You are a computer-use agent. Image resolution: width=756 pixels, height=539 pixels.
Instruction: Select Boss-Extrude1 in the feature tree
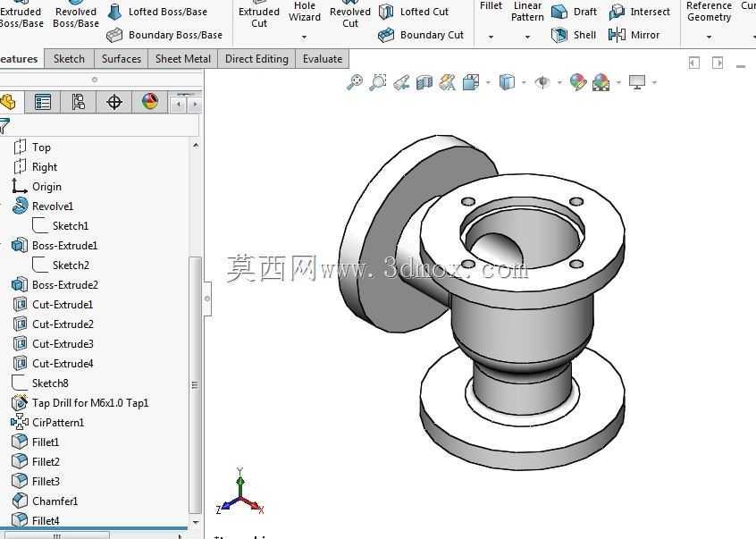coord(64,246)
